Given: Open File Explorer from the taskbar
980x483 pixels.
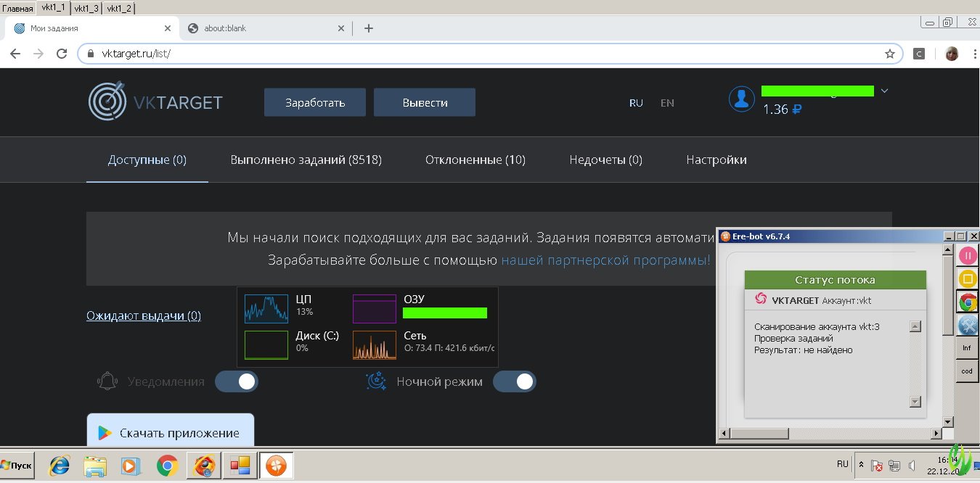Looking at the screenshot, I should [96, 465].
